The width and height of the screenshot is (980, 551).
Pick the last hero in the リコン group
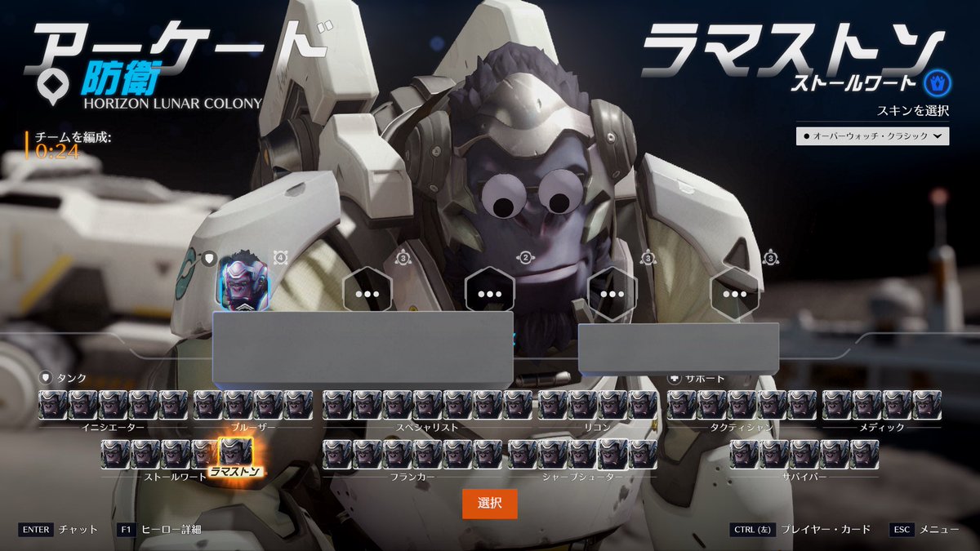[x=644, y=405]
